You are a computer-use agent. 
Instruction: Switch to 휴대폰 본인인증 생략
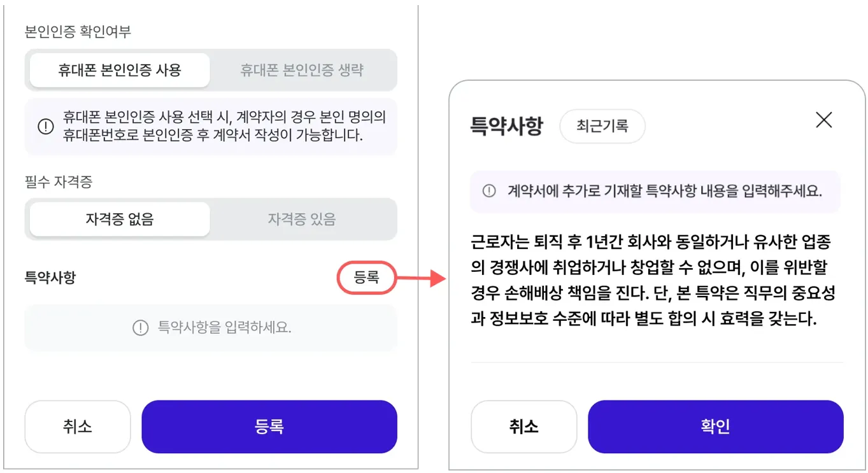301,70
